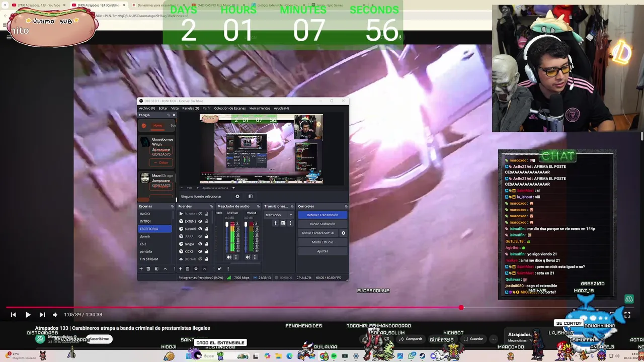Open Editar menu in OBS
This screenshot has height=362, width=644.
[x=163, y=108]
